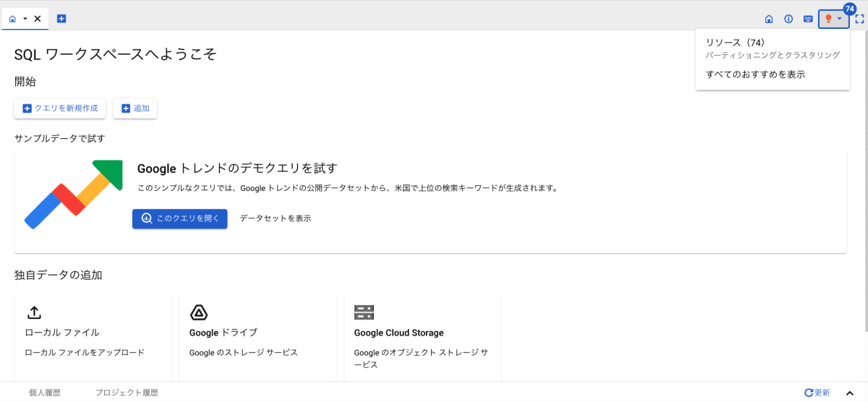The width and height of the screenshot is (868, 402).
Task: Add a new tab with plus icon
Action: point(61,18)
